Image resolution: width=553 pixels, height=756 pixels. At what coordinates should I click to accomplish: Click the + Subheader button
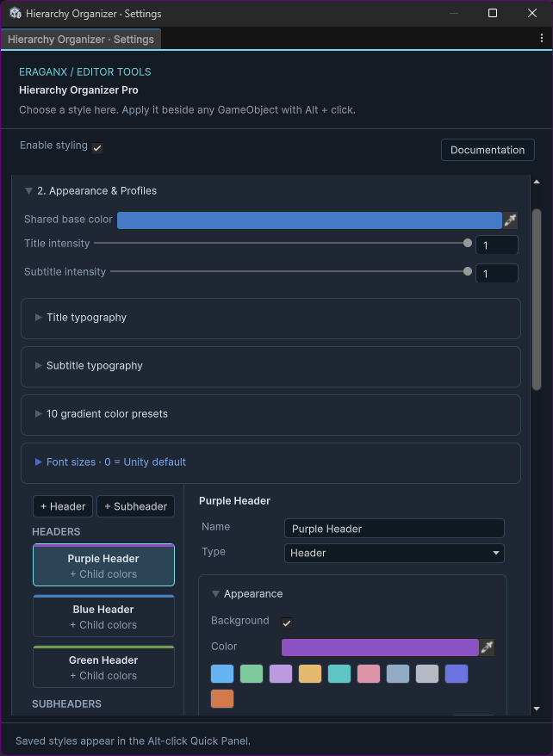click(135, 506)
